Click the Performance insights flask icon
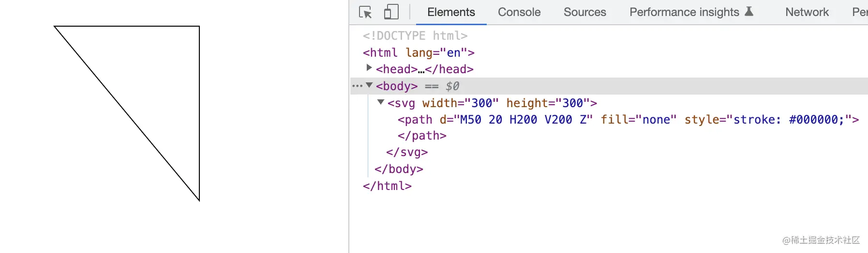868x253 pixels. (x=749, y=12)
